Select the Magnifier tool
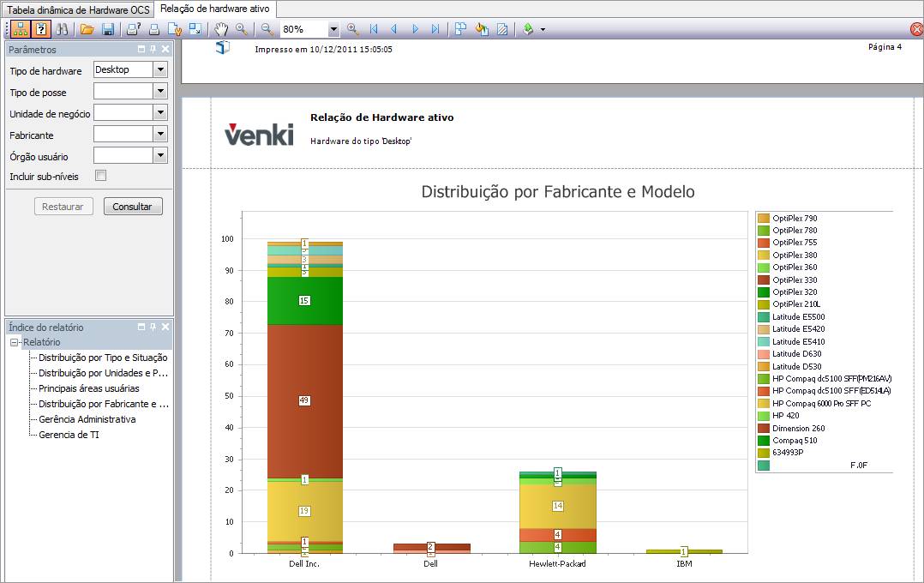The height and width of the screenshot is (583, 924). click(242, 29)
